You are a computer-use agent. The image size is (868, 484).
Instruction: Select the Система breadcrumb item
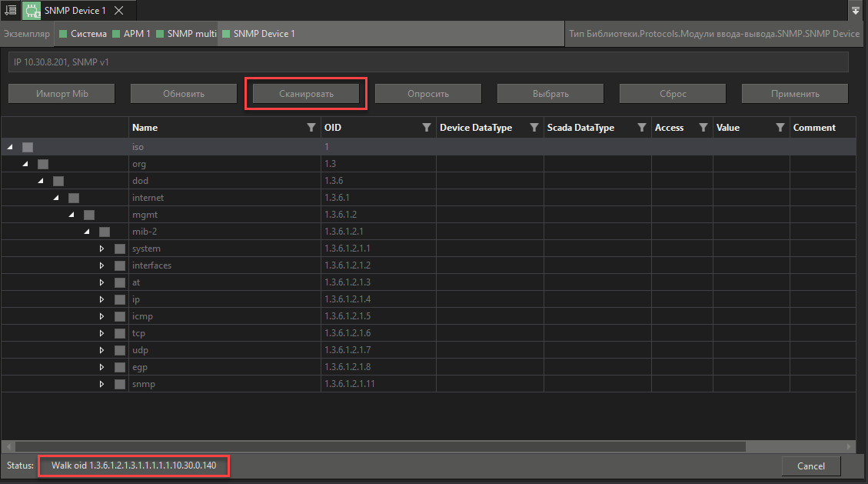(x=87, y=34)
